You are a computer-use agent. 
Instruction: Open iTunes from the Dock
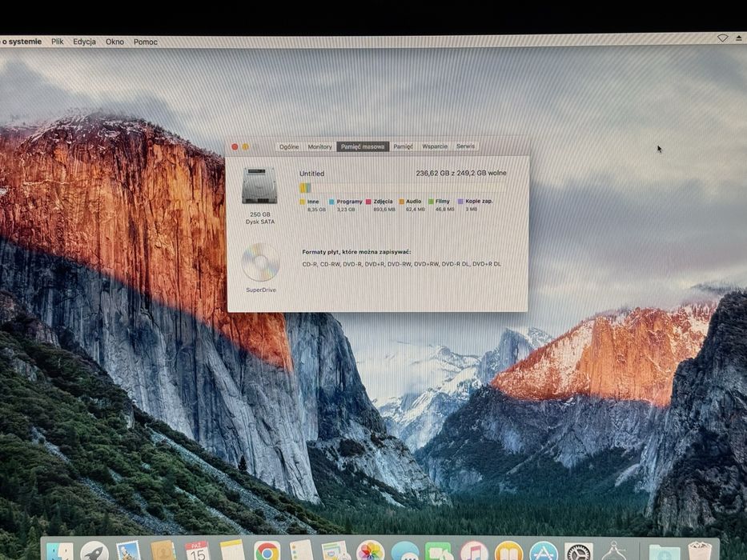[x=474, y=551]
